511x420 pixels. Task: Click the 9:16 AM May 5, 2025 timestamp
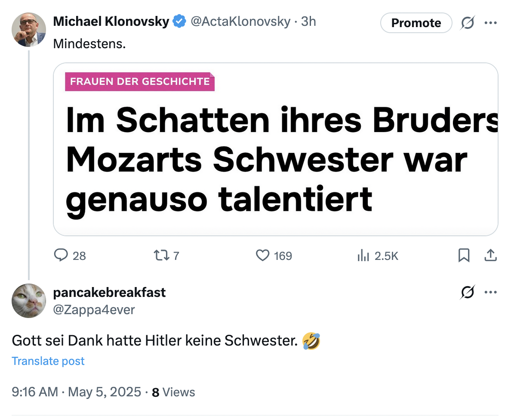click(77, 392)
